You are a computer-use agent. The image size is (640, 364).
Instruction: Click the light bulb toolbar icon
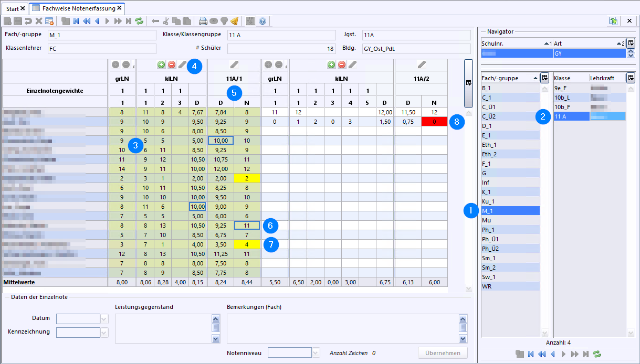(224, 21)
